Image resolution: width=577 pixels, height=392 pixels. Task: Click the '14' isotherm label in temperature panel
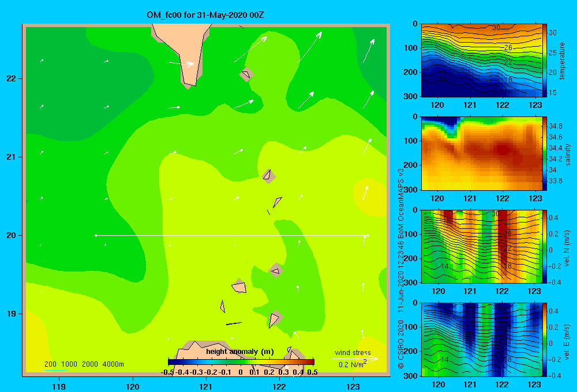443,80
